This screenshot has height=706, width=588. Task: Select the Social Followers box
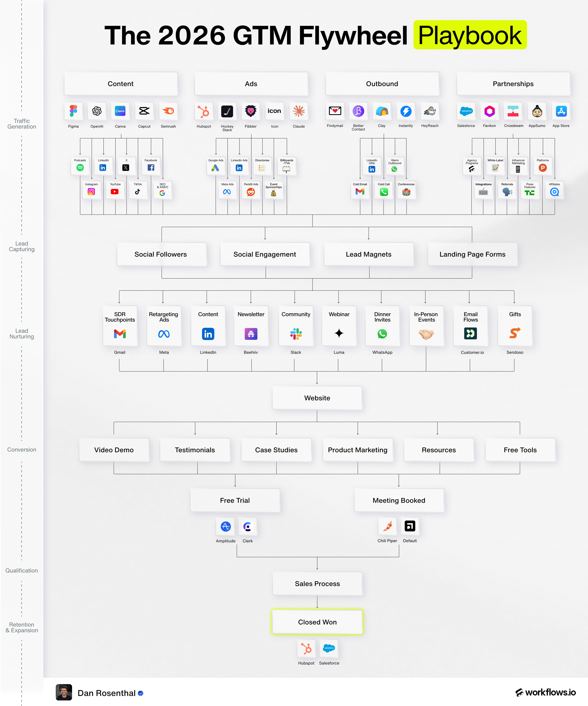click(x=162, y=254)
